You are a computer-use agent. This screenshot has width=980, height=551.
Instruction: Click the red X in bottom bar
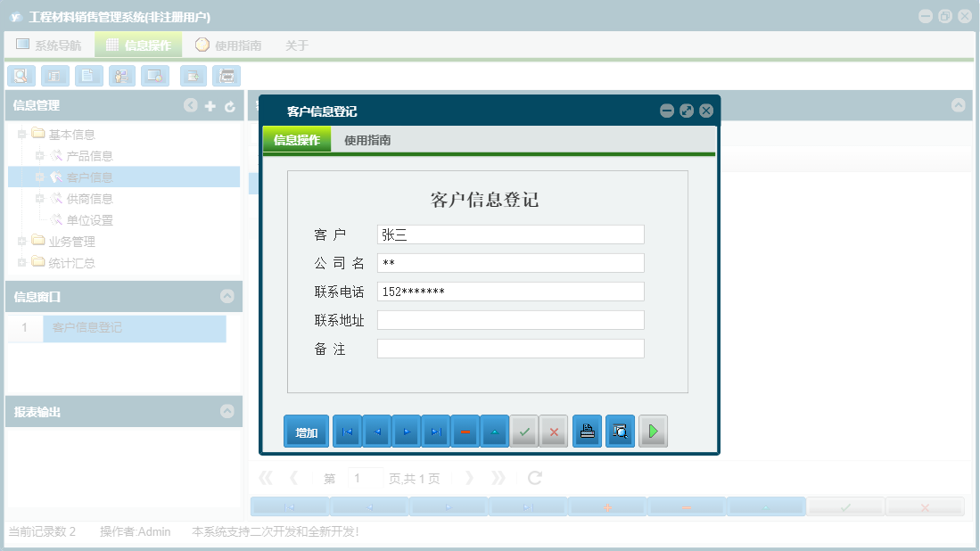tap(925, 507)
